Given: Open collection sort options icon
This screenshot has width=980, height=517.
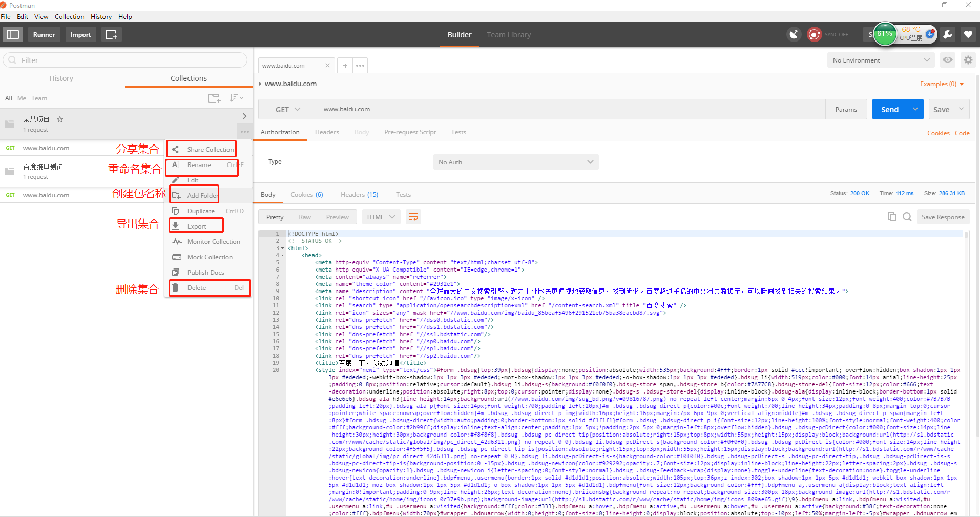Looking at the screenshot, I should click(x=236, y=98).
